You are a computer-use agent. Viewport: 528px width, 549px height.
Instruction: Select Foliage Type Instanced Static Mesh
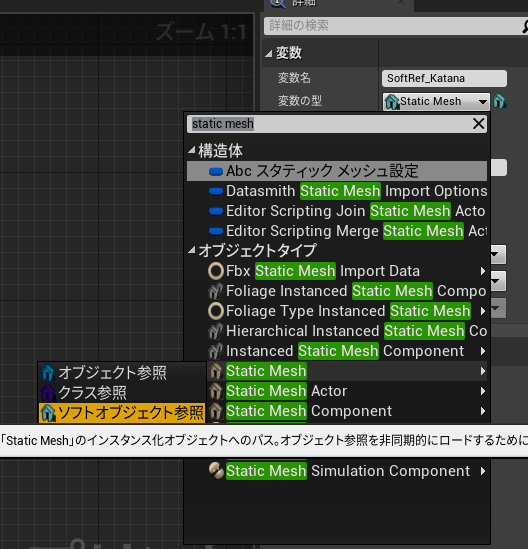[337, 311]
